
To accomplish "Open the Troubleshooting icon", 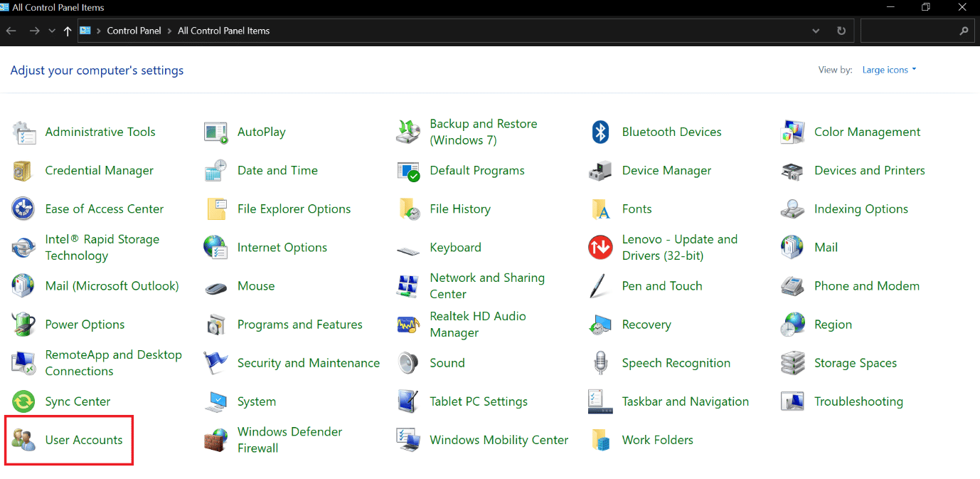I will 792,401.
